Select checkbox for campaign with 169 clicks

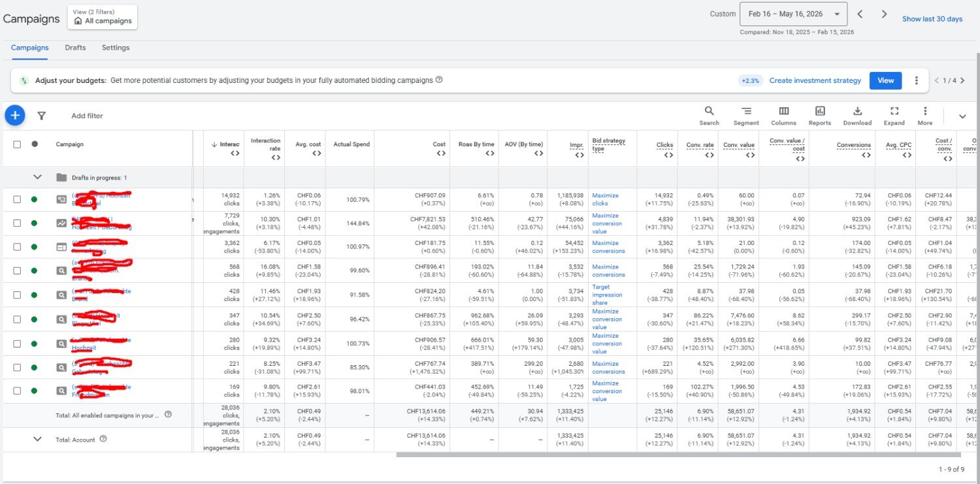(18, 391)
